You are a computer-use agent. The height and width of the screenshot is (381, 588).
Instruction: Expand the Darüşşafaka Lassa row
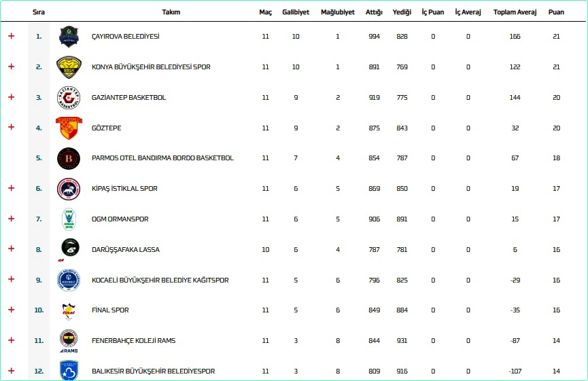(11, 249)
